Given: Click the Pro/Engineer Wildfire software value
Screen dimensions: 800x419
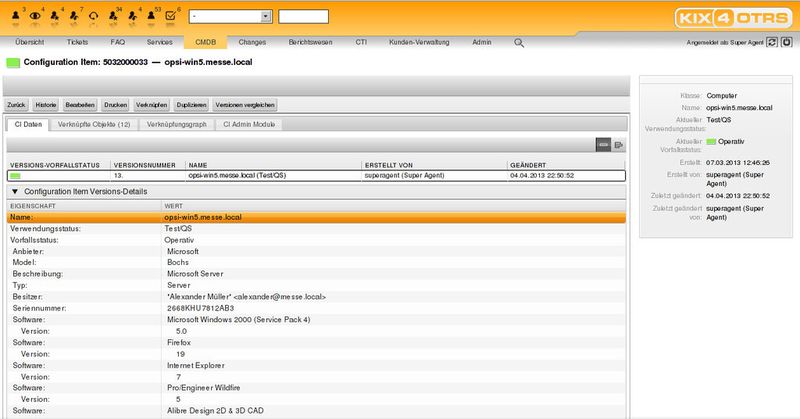Looking at the screenshot, I should [203, 388].
